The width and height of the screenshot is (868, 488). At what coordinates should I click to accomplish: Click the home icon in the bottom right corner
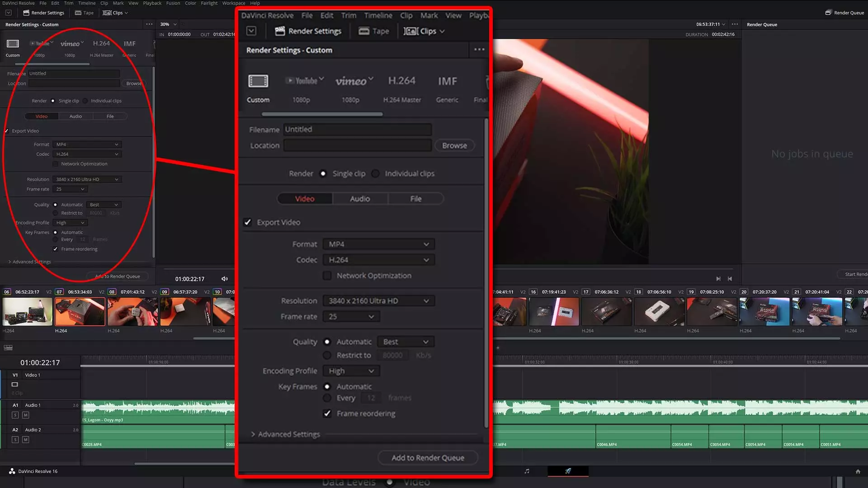[x=858, y=471]
